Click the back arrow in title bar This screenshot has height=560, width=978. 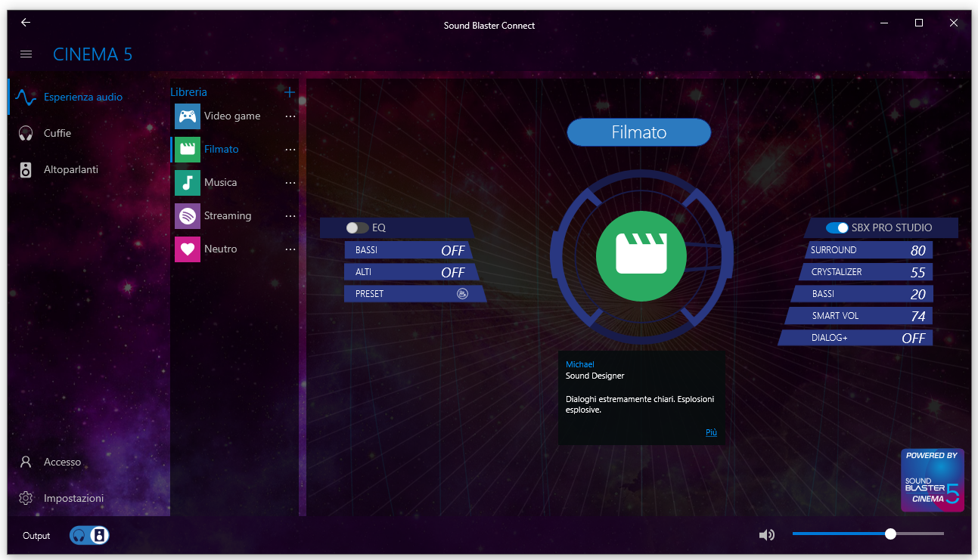click(x=26, y=23)
